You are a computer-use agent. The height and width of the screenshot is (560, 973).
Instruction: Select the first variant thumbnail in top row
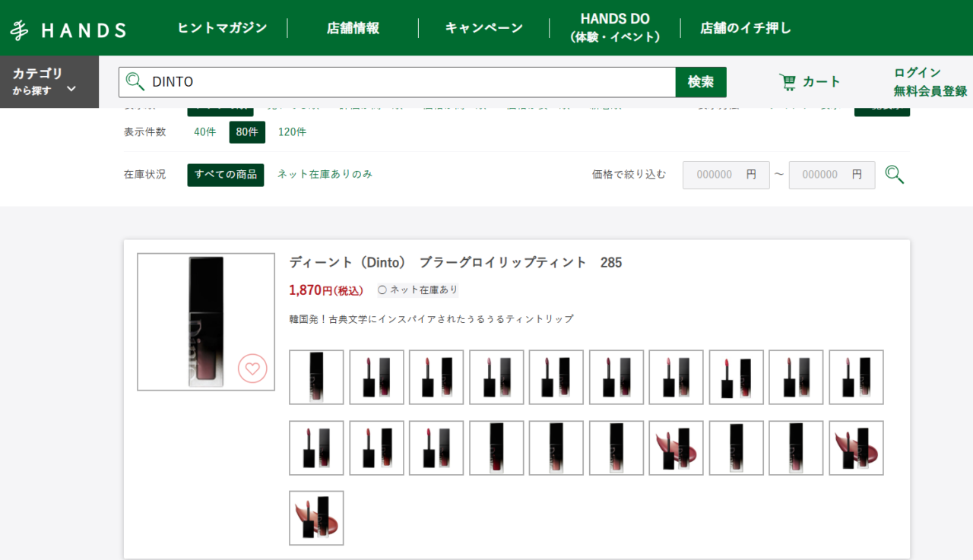[316, 377]
